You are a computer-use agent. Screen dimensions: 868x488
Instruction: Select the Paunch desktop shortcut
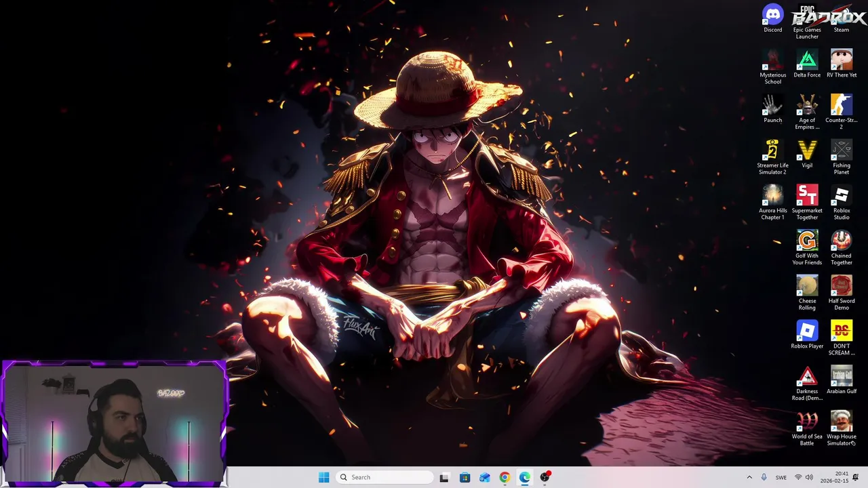772,108
